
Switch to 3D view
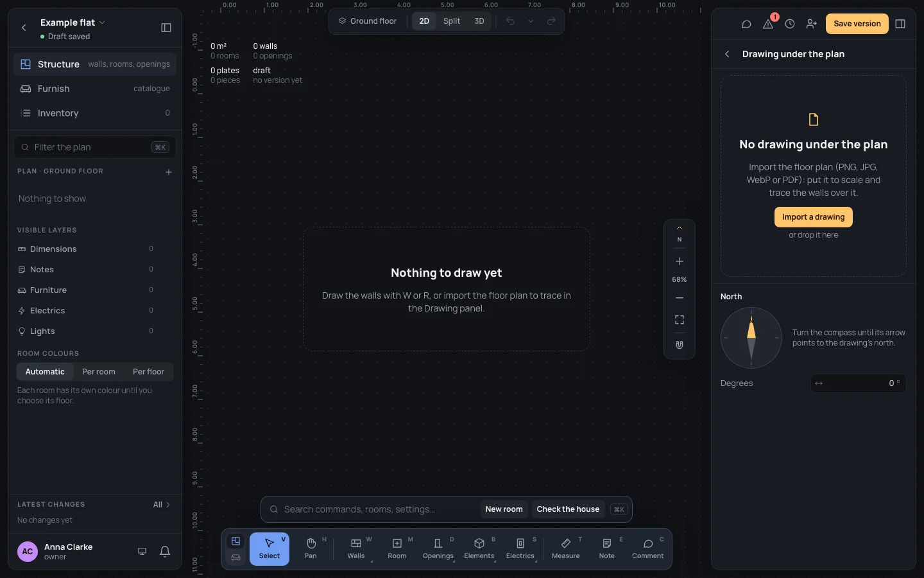tap(479, 21)
